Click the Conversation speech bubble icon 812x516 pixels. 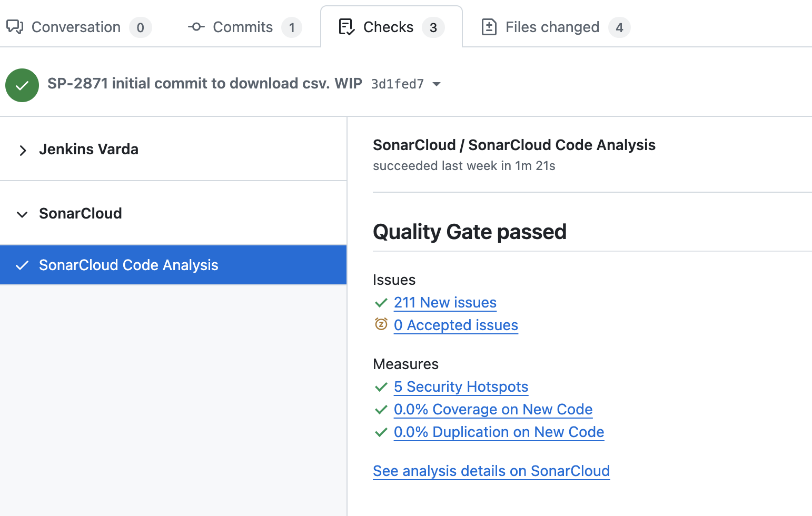pyautogui.click(x=15, y=27)
